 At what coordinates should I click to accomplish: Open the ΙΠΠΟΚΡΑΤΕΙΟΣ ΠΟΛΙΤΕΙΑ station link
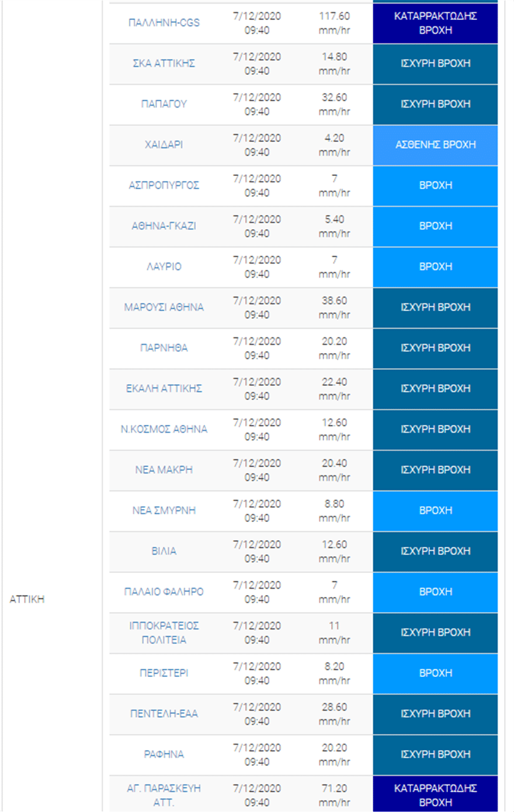point(164,633)
